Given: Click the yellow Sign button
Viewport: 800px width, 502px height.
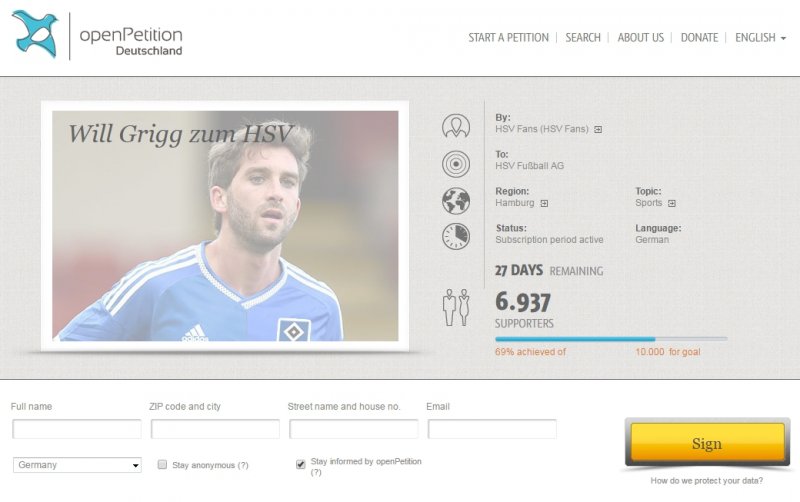Looking at the screenshot, I should click(x=707, y=443).
